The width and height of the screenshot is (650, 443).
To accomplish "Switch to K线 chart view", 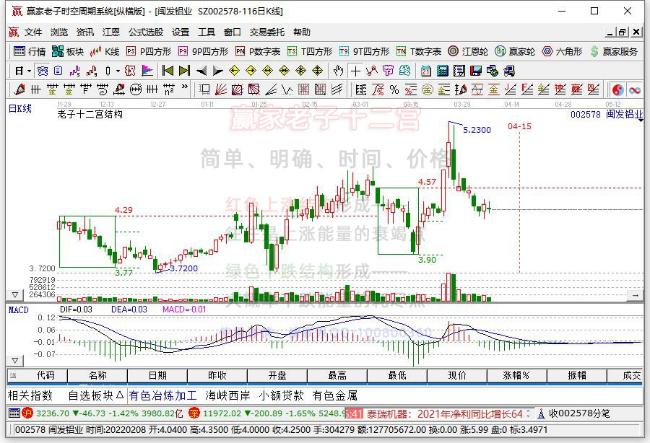I will tap(105, 51).
